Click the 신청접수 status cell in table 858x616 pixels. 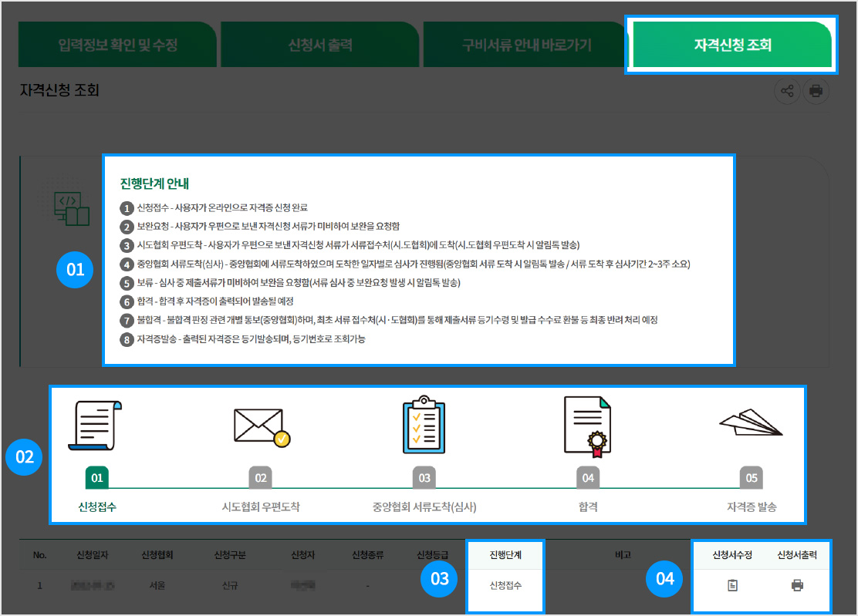click(x=505, y=585)
